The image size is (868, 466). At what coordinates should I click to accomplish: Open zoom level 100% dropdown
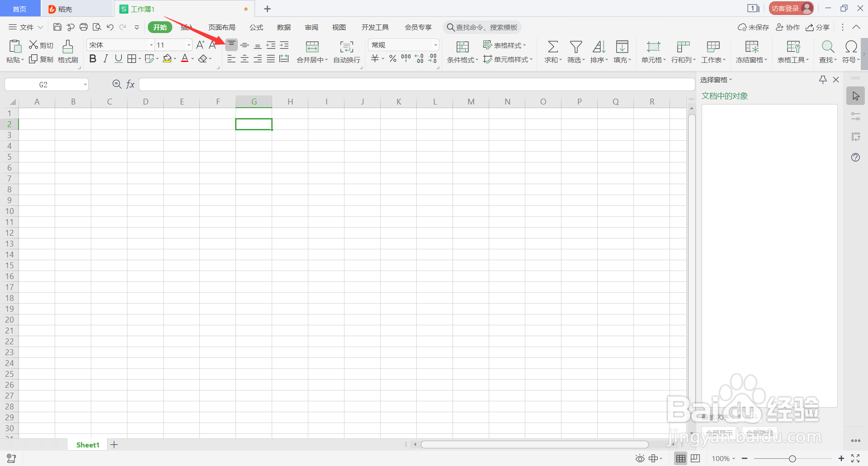[x=723, y=458]
